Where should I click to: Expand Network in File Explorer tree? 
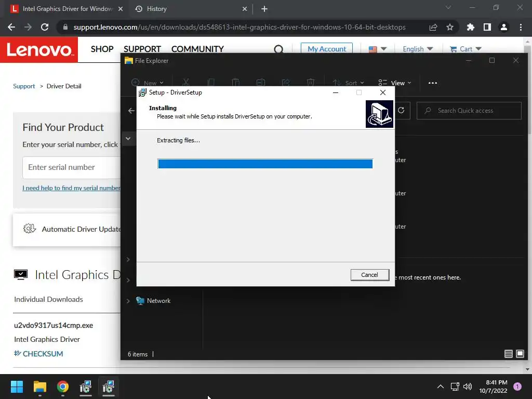point(128,301)
